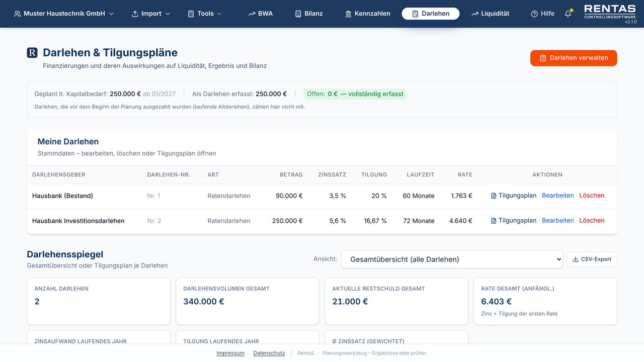Screen dimensions: 644x362
Task: Click the clipboard icon in Darlehen verwalten
Action: [x=543, y=58]
